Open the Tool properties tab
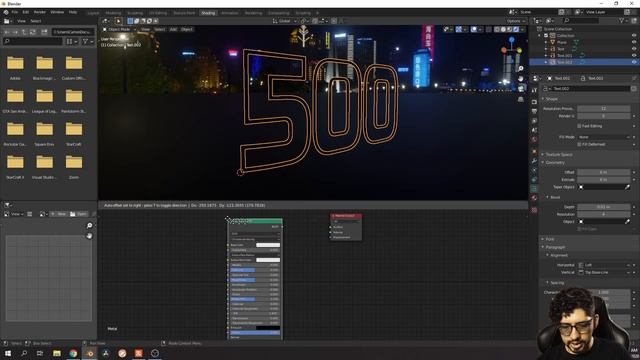The image size is (640, 360). [x=534, y=90]
